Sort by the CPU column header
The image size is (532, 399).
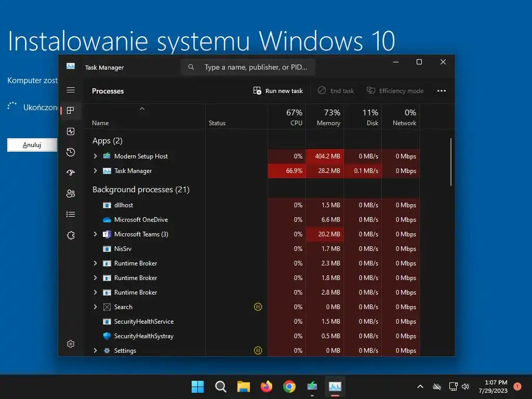click(287, 117)
